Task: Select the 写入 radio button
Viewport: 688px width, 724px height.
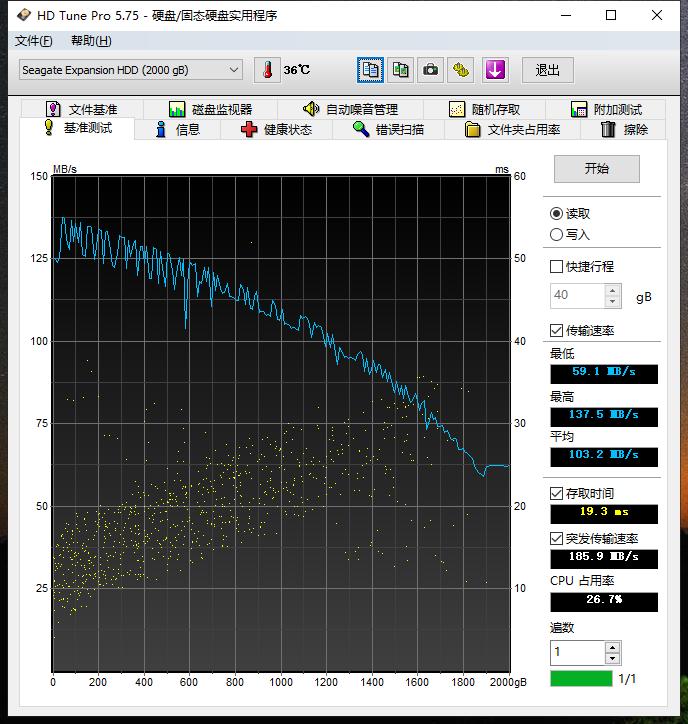Action: pyautogui.click(x=557, y=235)
